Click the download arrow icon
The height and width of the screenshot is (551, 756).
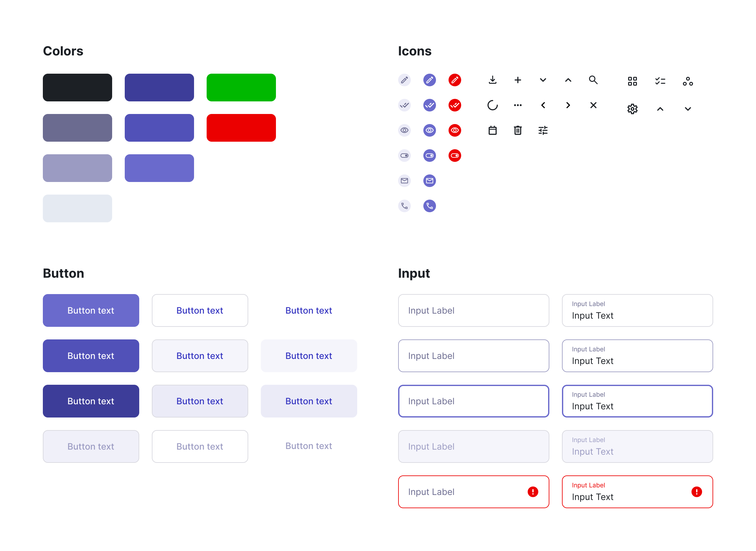(x=492, y=80)
